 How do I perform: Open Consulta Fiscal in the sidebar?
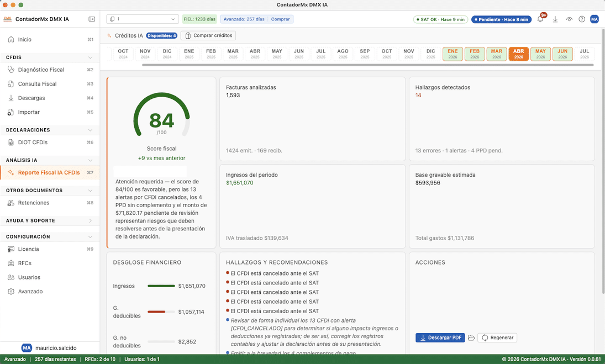tap(50, 83)
